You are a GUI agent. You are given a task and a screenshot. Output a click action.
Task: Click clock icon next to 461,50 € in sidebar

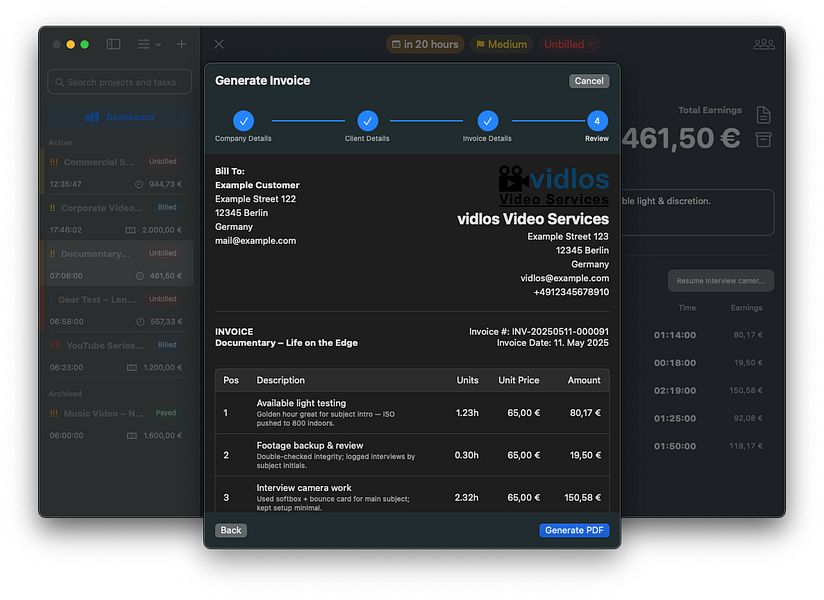tap(140, 276)
